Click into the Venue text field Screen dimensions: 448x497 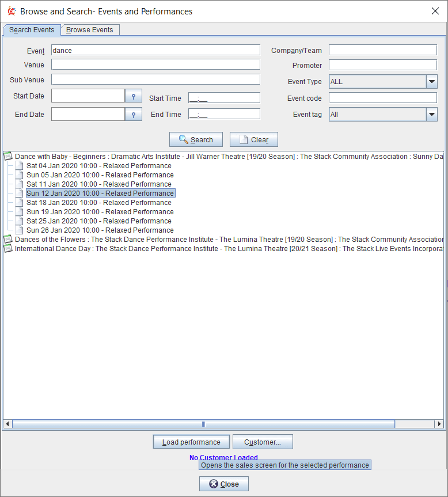(155, 65)
